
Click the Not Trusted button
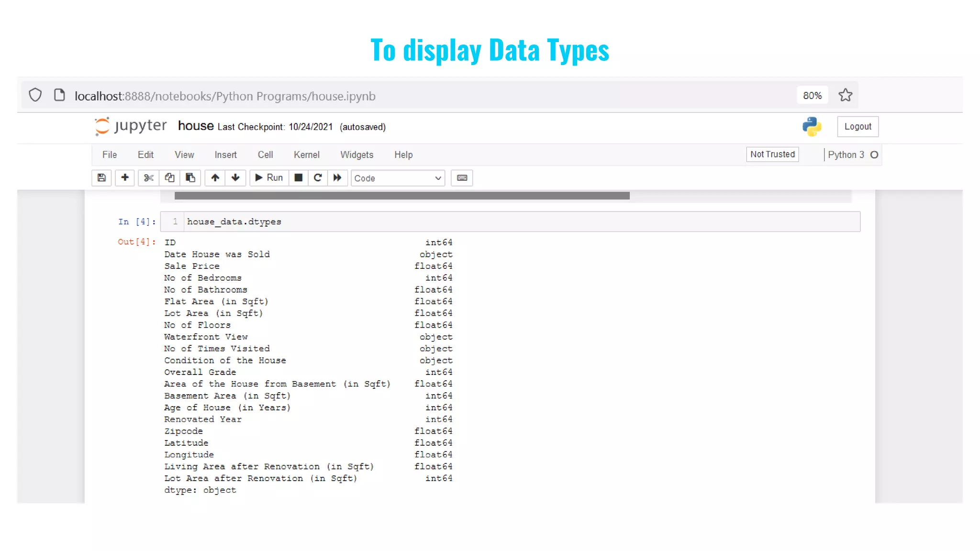[x=772, y=154]
